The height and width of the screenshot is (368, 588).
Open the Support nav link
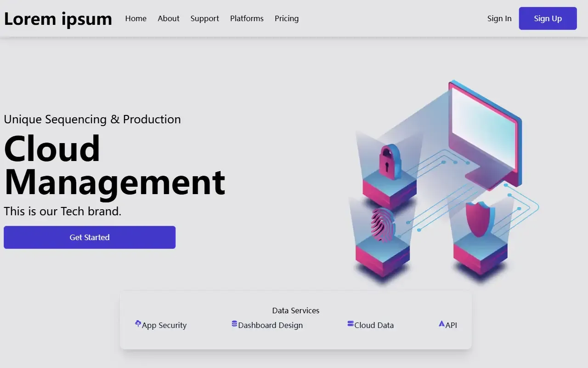point(205,18)
